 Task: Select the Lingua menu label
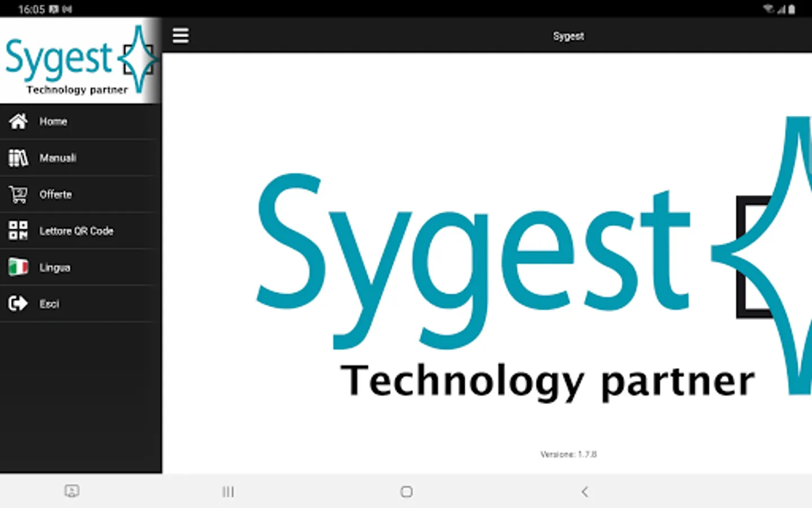[x=55, y=268]
